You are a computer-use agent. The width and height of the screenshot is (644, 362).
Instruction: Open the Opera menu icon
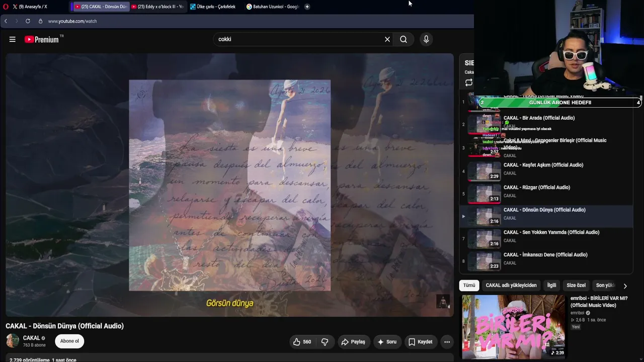(x=6, y=7)
